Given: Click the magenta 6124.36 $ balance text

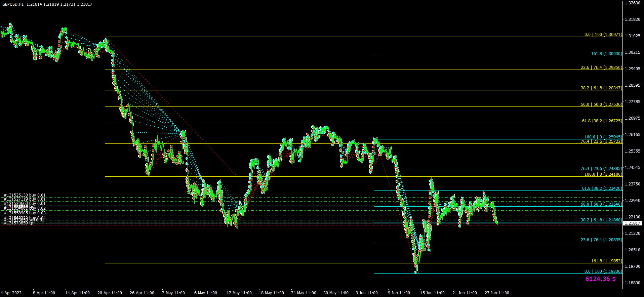Looking at the screenshot, I should 601,279.
